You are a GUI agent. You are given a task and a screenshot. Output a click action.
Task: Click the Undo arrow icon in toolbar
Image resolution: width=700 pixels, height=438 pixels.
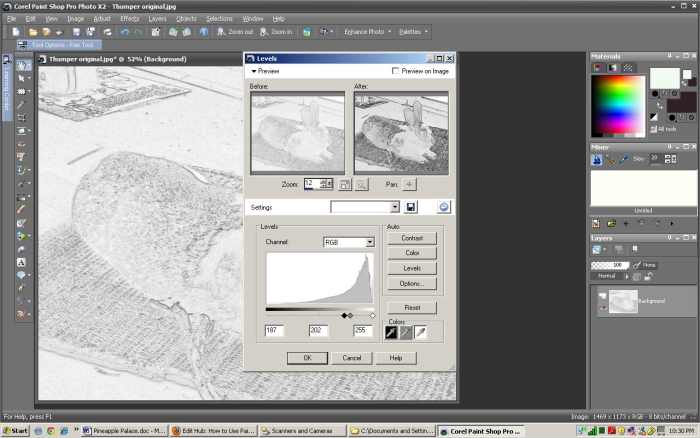[125, 32]
